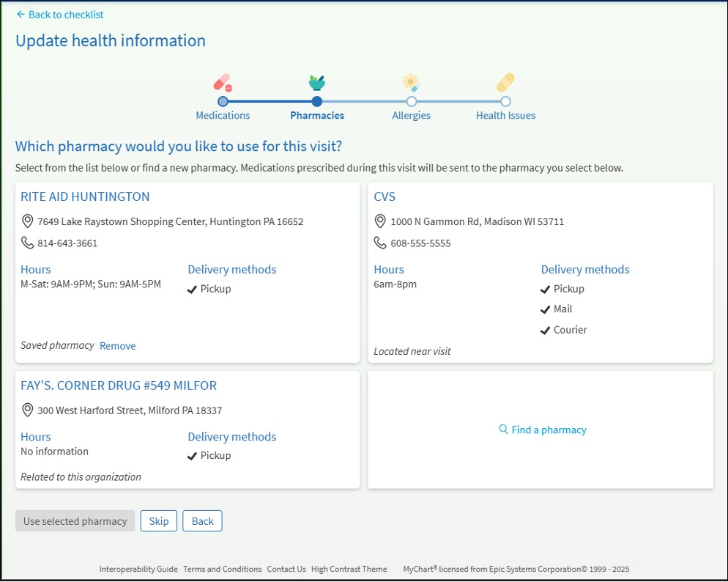Click the Health Issues bandage icon
This screenshot has width=728, height=582.
tap(505, 82)
